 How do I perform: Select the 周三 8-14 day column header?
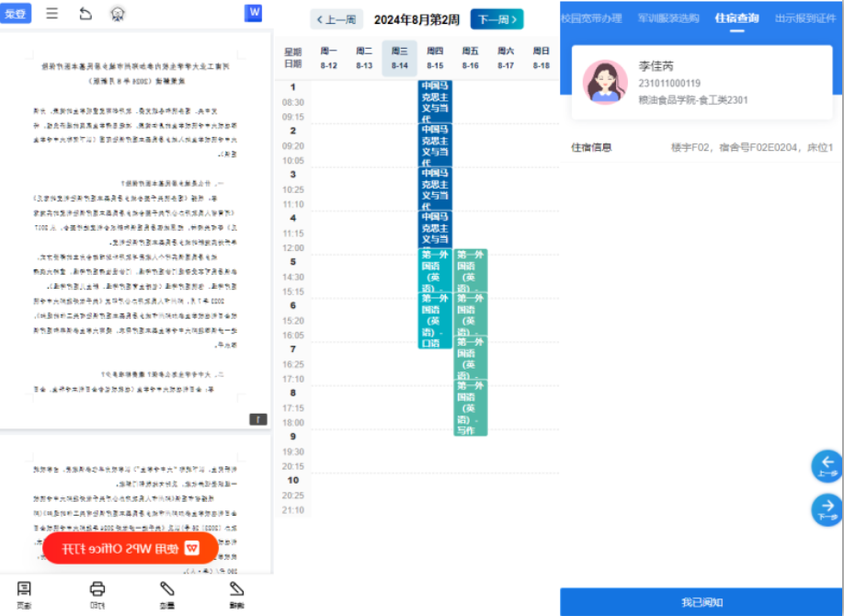[x=399, y=58]
